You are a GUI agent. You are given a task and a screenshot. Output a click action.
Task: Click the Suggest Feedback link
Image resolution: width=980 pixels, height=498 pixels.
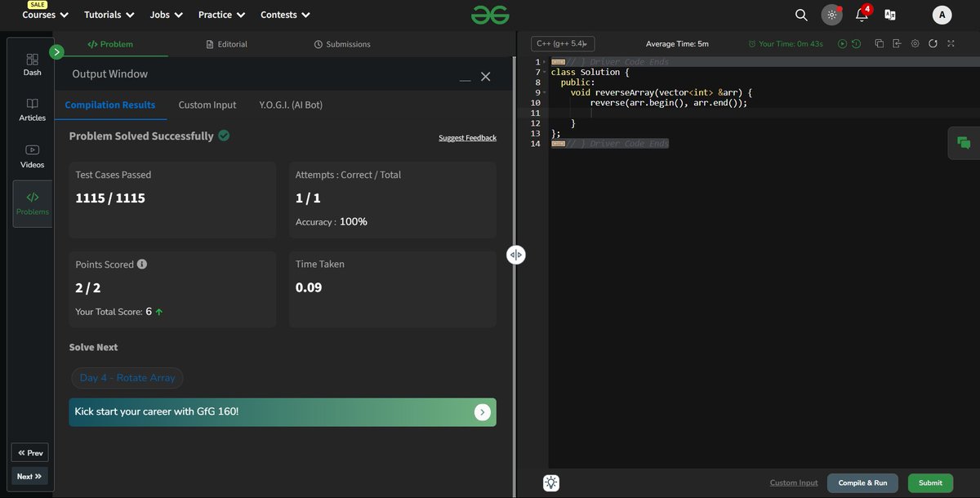(467, 138)
